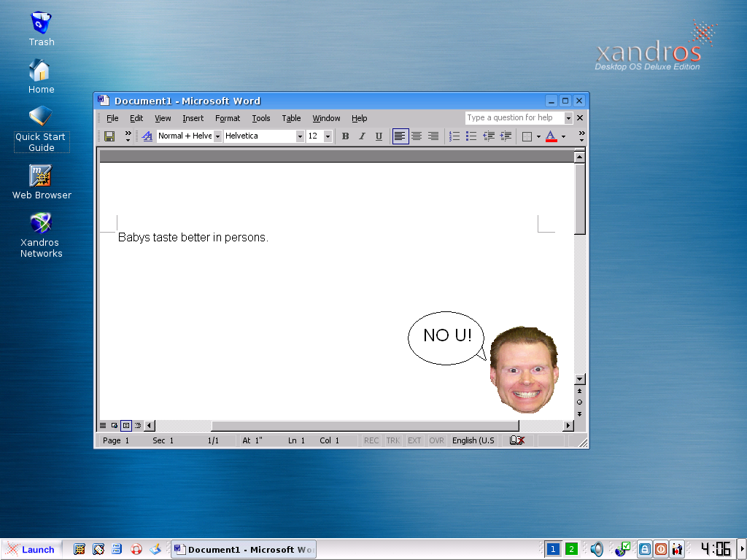Open Styles and Formatting pane icon
Image resolution: width=747 pixels, height=560 pixels.
coord(147,136)
